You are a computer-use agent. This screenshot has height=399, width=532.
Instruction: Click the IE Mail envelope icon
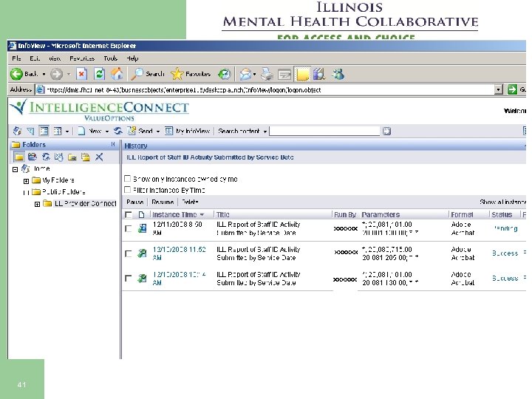click(245, 74)
